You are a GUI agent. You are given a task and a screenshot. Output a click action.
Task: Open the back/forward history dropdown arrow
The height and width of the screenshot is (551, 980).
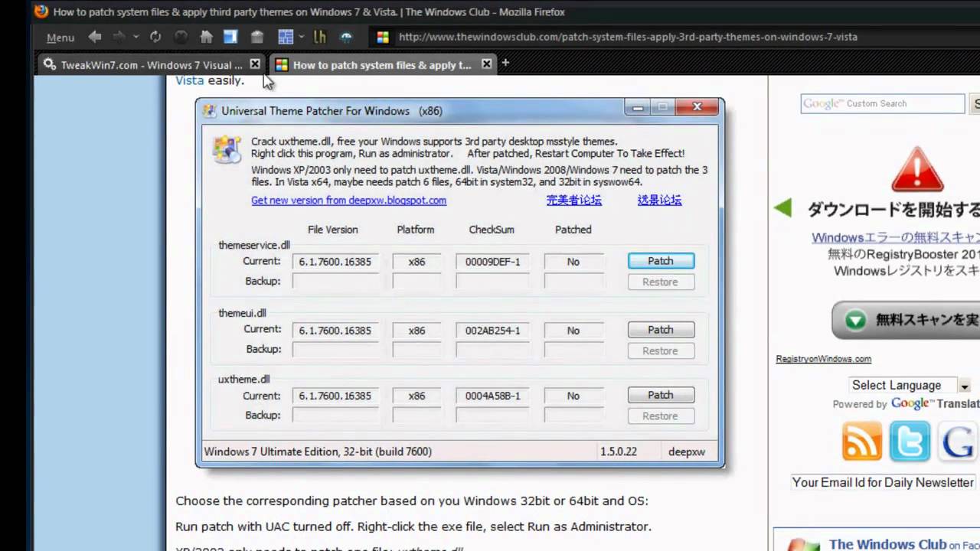(x=136, y=37)
